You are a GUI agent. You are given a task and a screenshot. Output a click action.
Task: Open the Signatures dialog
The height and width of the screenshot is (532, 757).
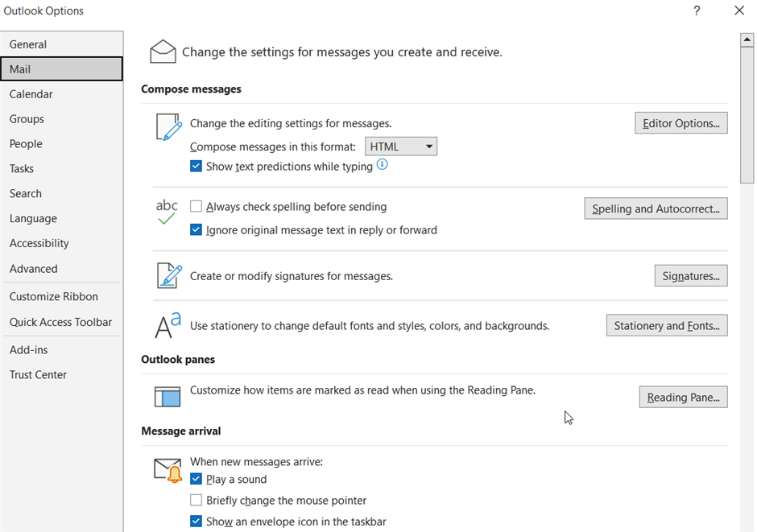[x=690, y=275]
